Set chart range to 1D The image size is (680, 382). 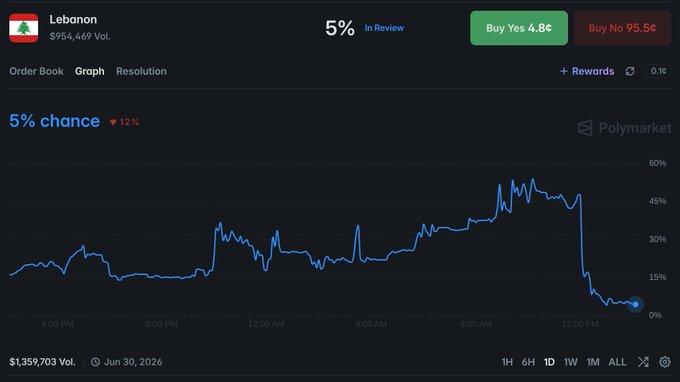pyautogui.click(x=549, y=362)
